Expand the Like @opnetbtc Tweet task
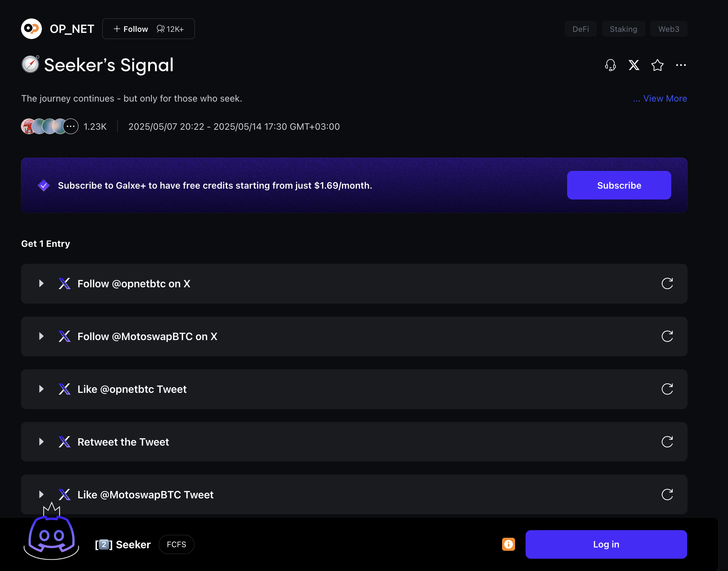 41,389
